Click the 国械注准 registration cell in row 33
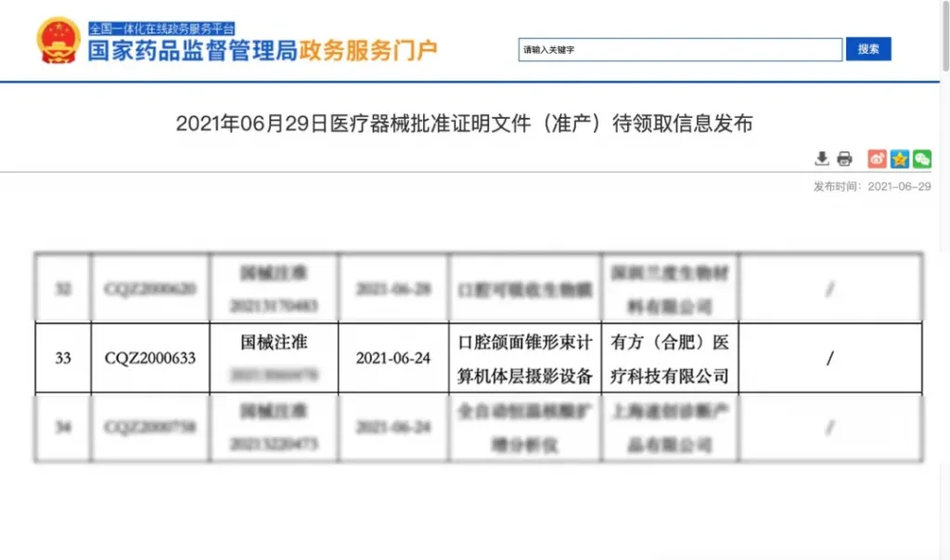Screen dimensions: 950x560 [x=274, y=342]
